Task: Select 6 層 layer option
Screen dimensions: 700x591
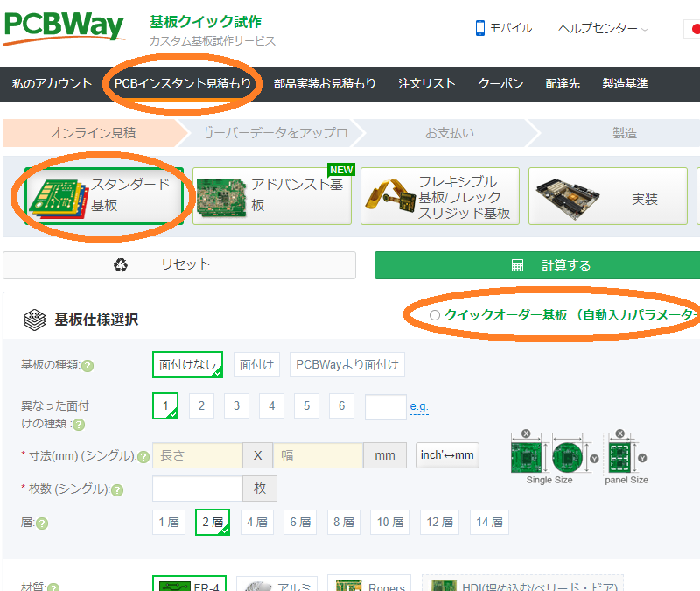Action: (x=300, y=522)
